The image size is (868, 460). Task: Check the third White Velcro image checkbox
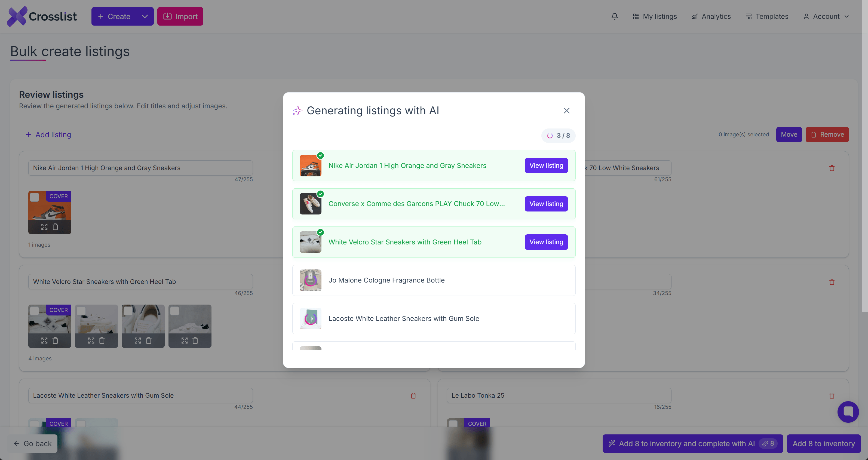[x=128, y=311]
